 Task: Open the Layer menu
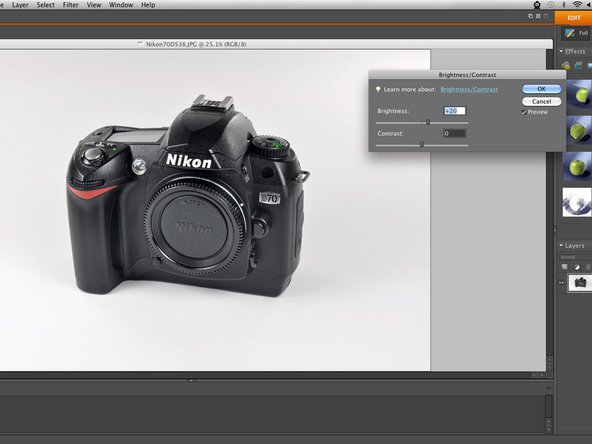coord(20,5)
